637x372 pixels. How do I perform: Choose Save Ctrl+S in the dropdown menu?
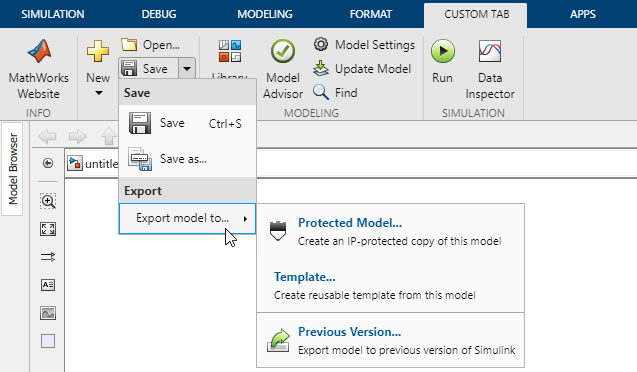click(188, 123)
